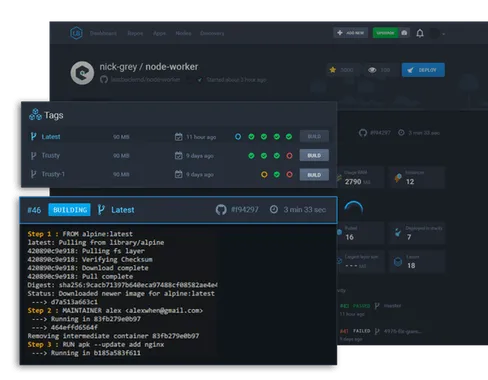Image resolution: width=488 pixels, height=380 pixels.
Task: Click the Instances key icon
Action: pyautogui.click(x=398, y=178)
